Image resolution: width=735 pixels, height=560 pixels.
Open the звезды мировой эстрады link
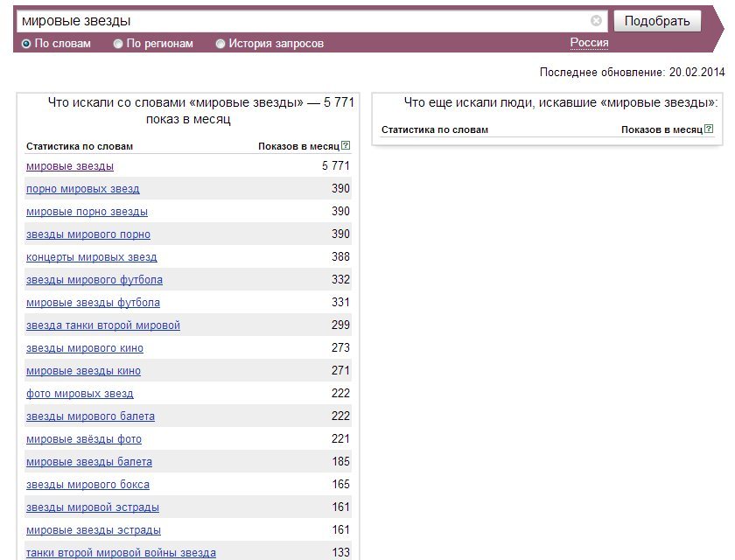click(93, 507)
